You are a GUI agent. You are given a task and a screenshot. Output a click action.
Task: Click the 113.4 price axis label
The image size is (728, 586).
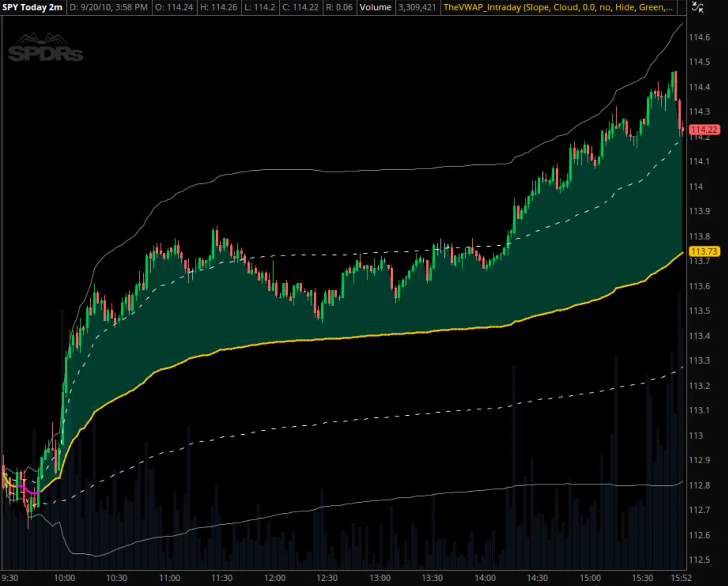coord(700,336)
